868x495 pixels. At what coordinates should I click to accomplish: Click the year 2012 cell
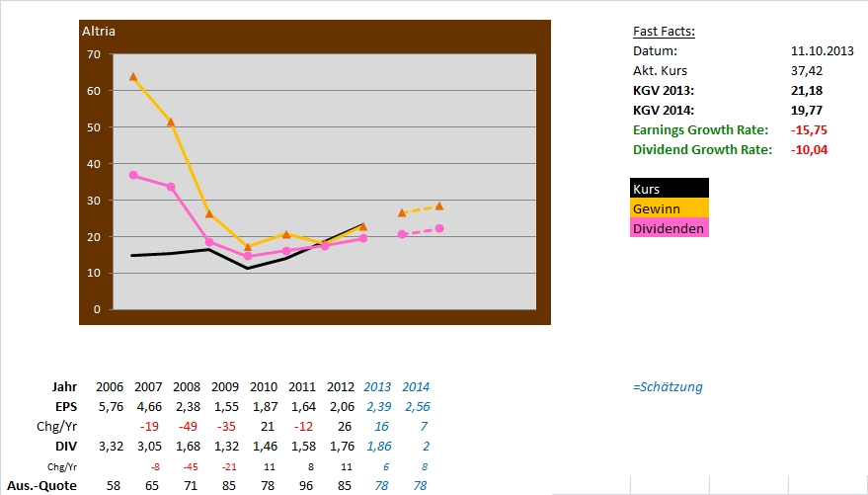[x=341, y=387]
